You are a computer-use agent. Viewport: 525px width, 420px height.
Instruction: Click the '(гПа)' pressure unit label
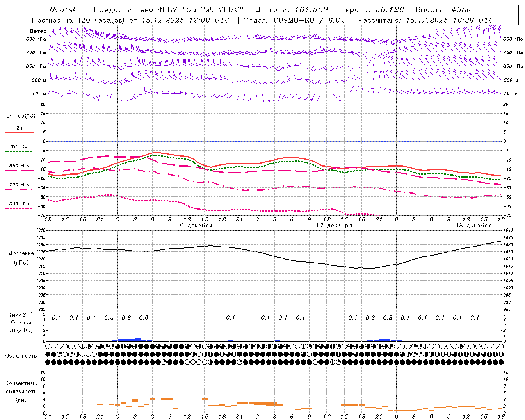click(21, 262)
